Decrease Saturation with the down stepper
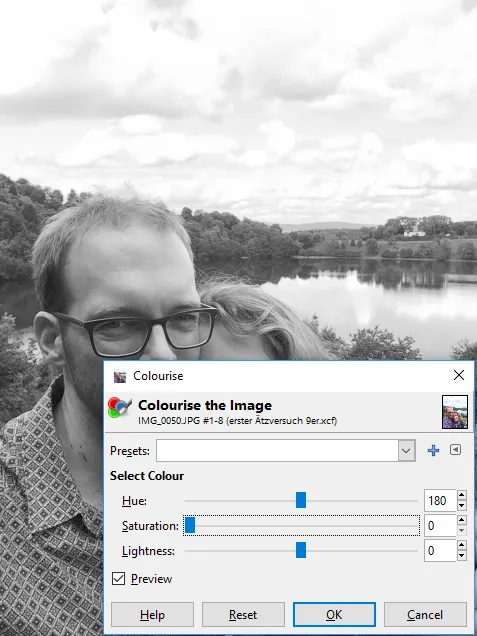477x636 pixels. (x=462, y=531)
